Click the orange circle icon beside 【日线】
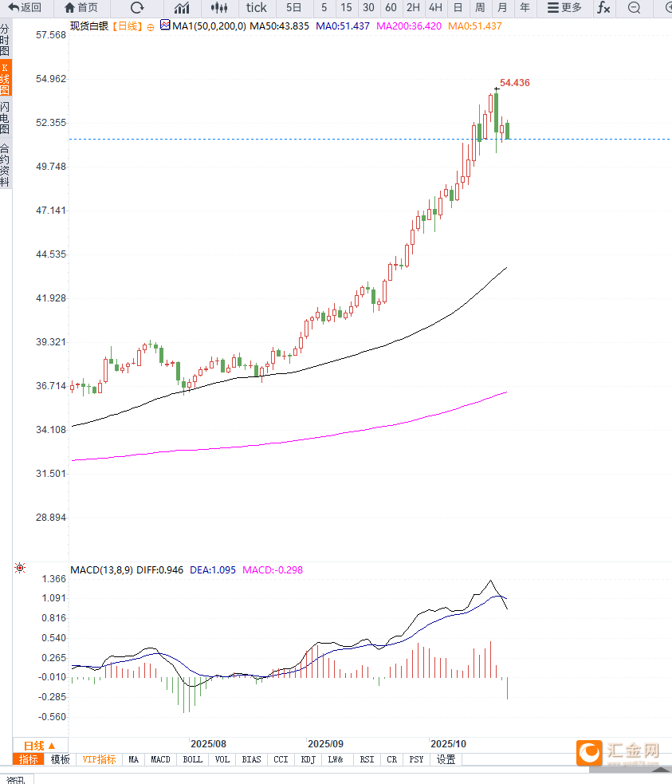672x784 pixels. pos(151,26)
